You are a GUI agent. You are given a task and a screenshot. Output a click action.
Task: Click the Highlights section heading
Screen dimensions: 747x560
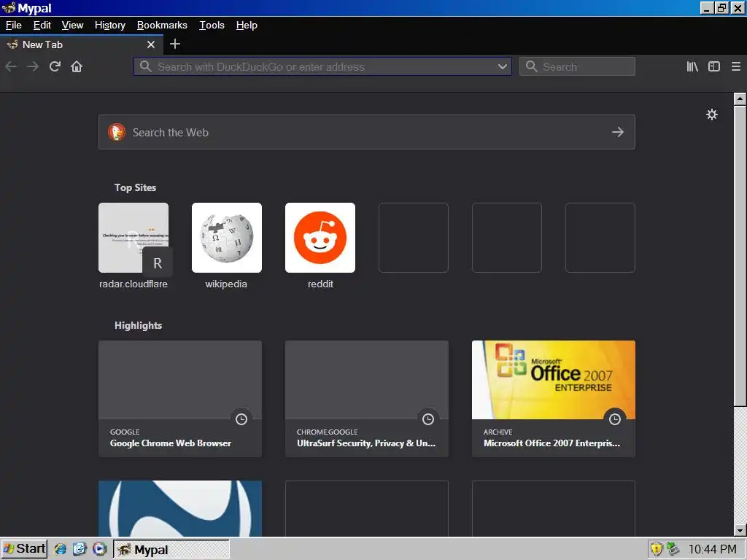[x=138, y=325]
